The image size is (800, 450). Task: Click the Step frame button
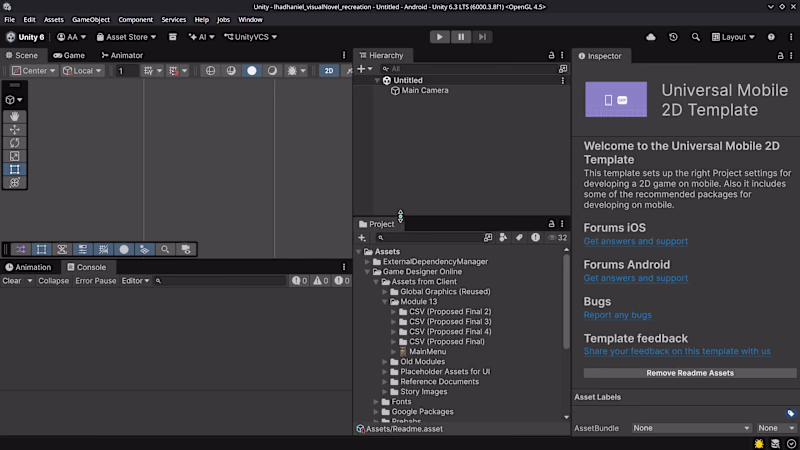[x=482, y=37]
